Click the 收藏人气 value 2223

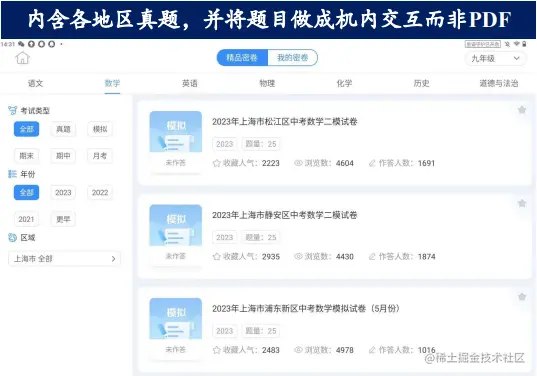(x=271, y=163)
